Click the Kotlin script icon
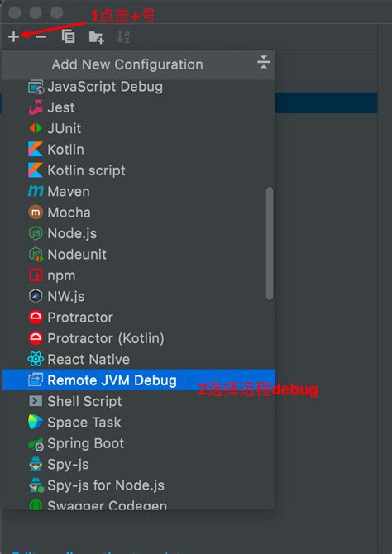Image resolution: width=392 pixels, height=554 pixels. click(36, 170)
